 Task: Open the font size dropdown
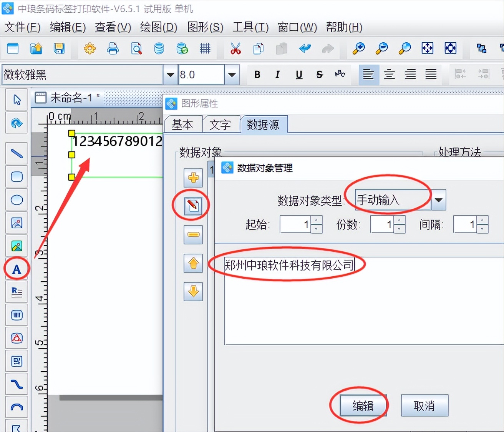point(231,75)
